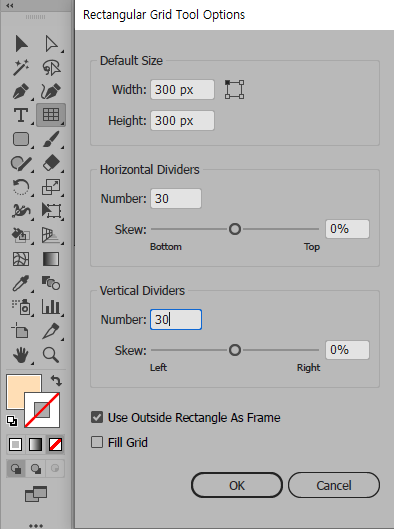Select the Selection tool black arrow
Image resolution: width=394 pixels, height=529 pixels.
click(21, 44)
